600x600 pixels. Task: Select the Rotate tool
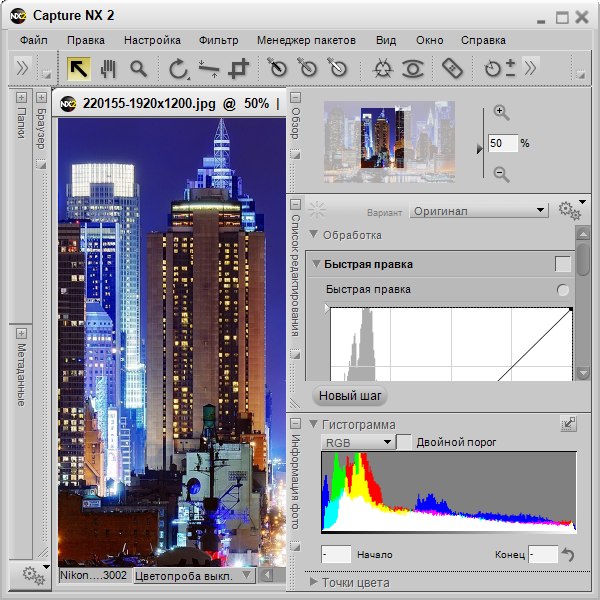click(179, 69)
